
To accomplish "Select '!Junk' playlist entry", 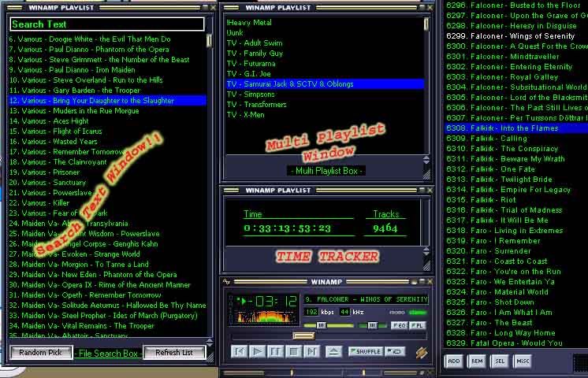I will click(x=325, y=33).
